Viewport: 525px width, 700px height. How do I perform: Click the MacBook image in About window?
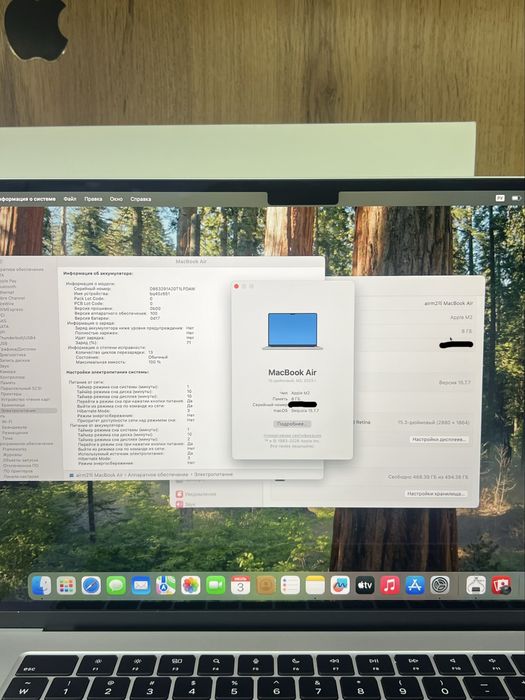(293, 331)
